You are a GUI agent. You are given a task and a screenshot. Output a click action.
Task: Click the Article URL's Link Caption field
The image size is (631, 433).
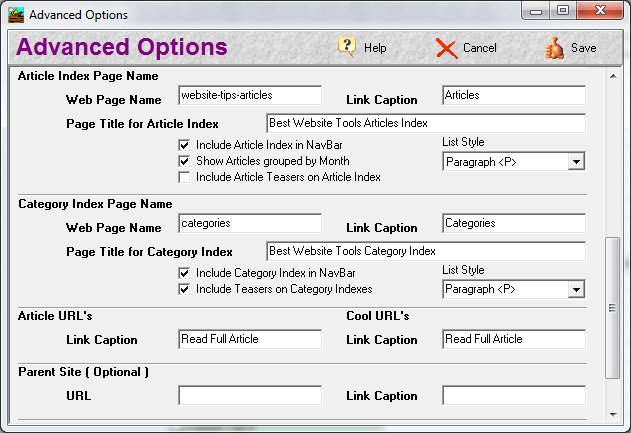pyautogui.click(x=250, y=339)
